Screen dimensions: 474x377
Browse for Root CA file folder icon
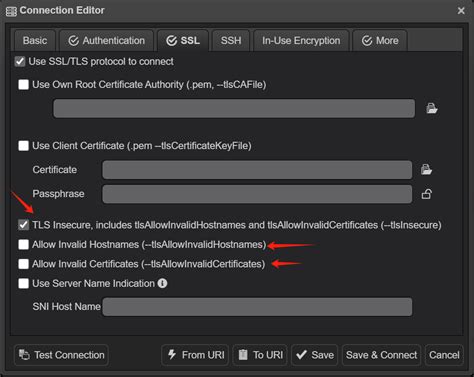pyautogui.click(x=432, y=108)
